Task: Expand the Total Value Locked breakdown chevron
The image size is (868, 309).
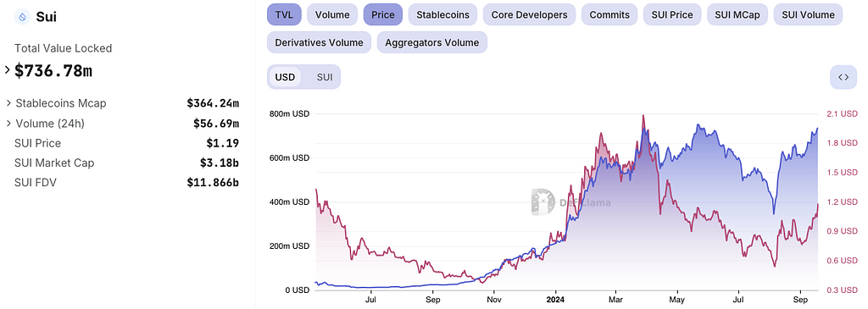Action: click(x=7, y=70)
